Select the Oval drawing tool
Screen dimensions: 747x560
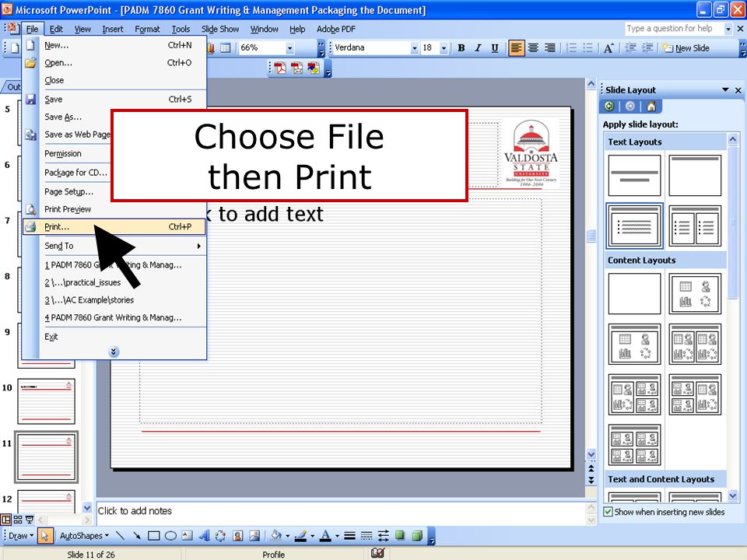pos(170,536)
